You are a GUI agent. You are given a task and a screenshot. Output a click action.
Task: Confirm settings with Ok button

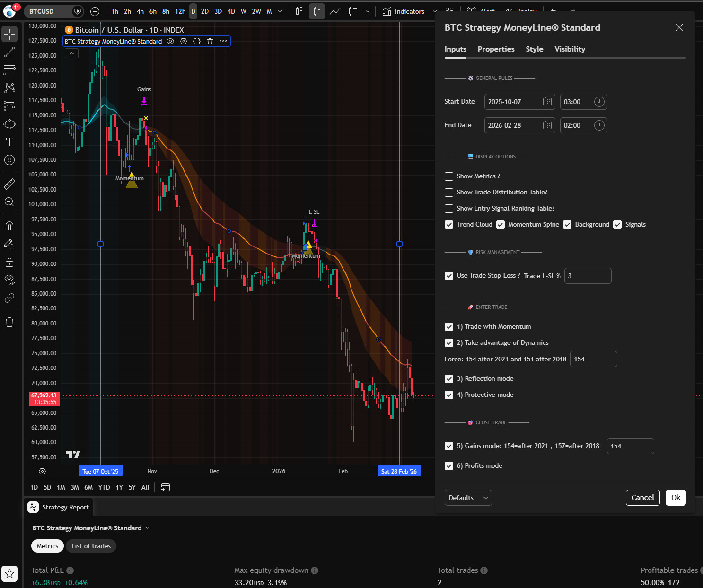[x=676, y=498]
